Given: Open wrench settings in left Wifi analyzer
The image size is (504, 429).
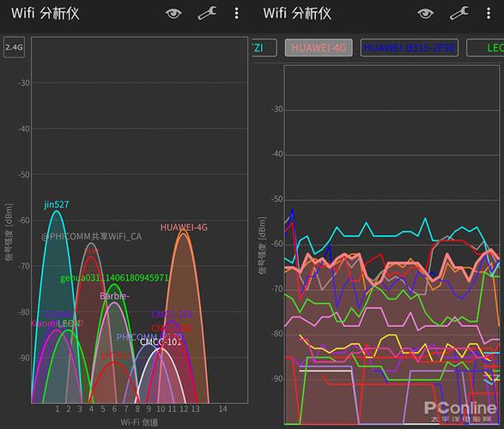Looking at the screenshot, I should tap(207, 14).
